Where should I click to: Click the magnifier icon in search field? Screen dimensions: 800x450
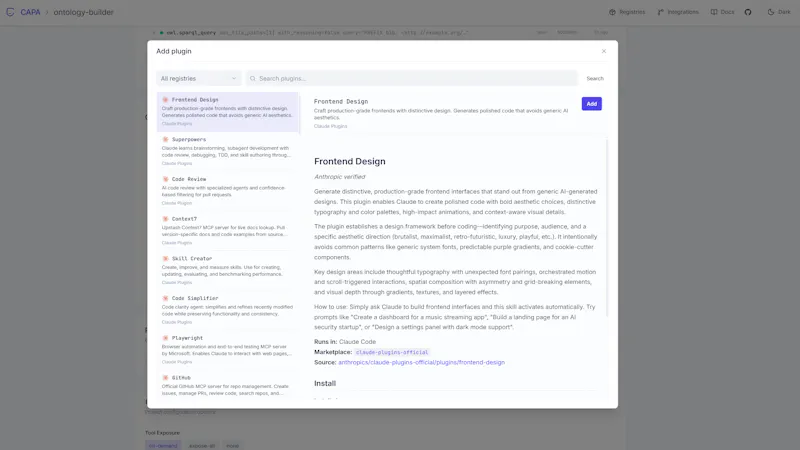253,79
